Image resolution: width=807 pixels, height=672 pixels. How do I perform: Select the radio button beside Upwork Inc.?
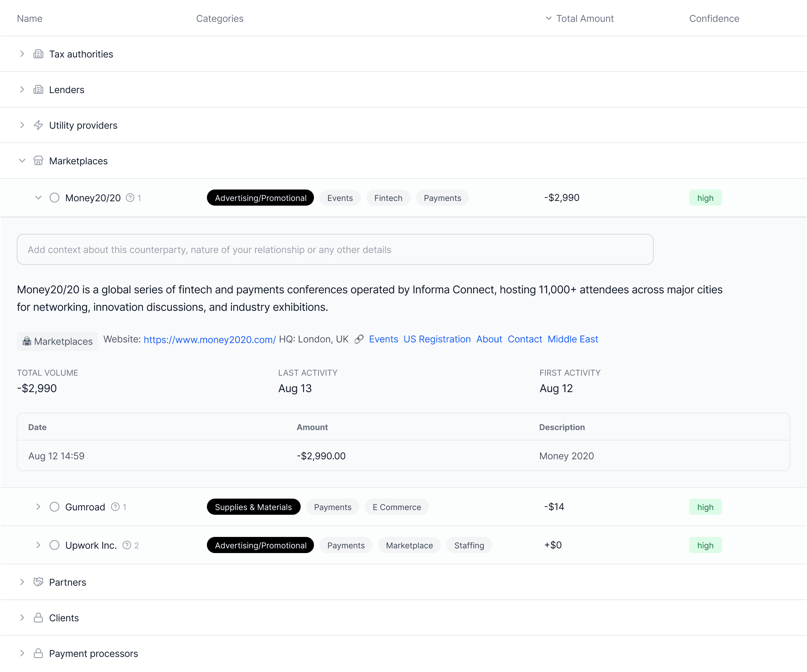[54, 545]
